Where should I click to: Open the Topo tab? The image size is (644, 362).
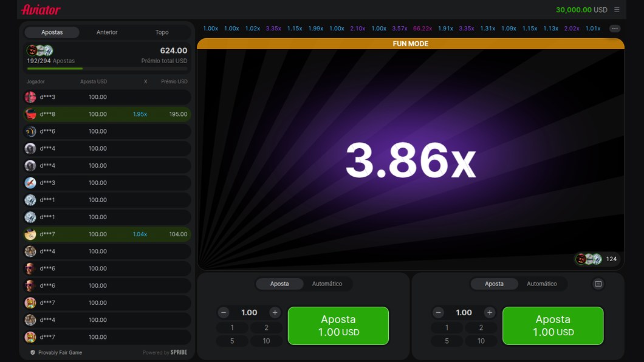point(162,32)
